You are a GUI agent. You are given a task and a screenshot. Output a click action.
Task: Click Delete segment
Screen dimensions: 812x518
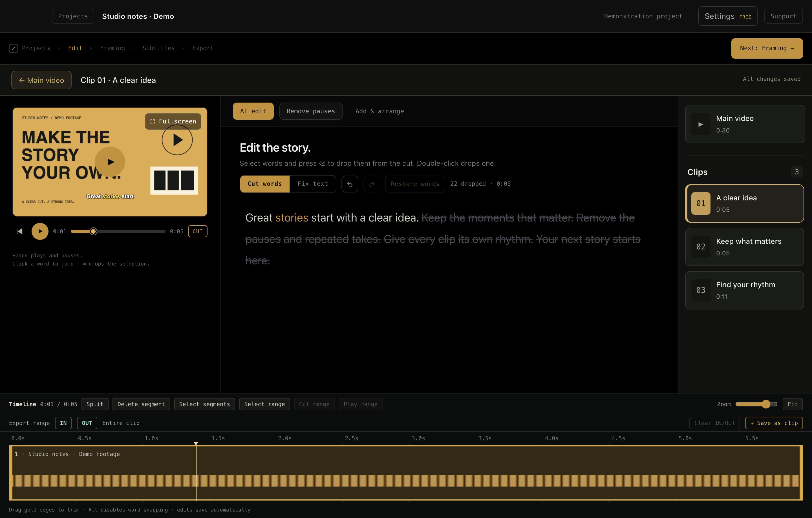(x=141, y=404)
